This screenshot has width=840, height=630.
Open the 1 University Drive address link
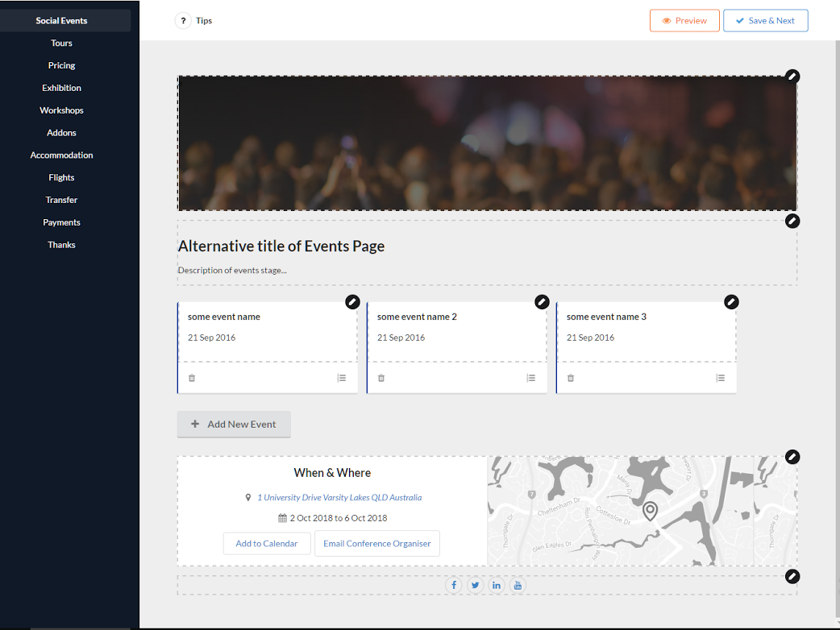tap(339, 497)
